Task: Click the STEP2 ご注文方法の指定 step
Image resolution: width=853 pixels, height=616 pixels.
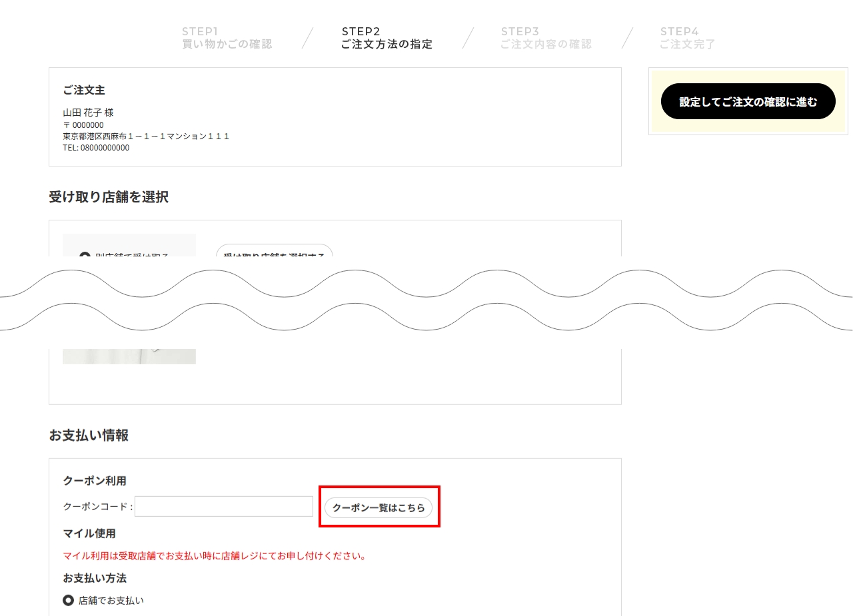Action: pos(387,38)
